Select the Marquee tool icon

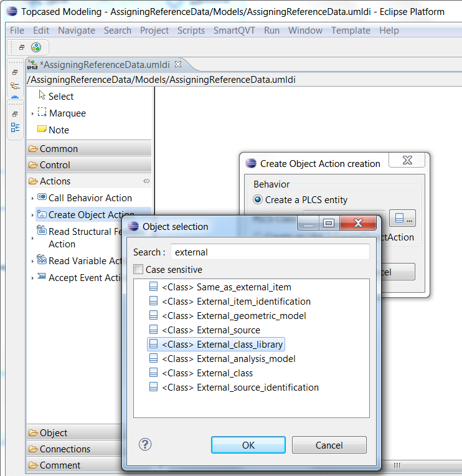42,113
